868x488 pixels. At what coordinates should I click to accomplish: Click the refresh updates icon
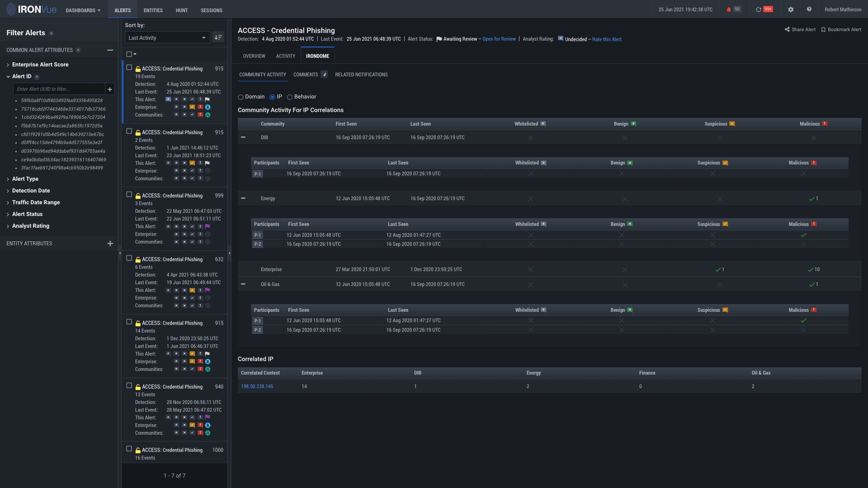759,9
